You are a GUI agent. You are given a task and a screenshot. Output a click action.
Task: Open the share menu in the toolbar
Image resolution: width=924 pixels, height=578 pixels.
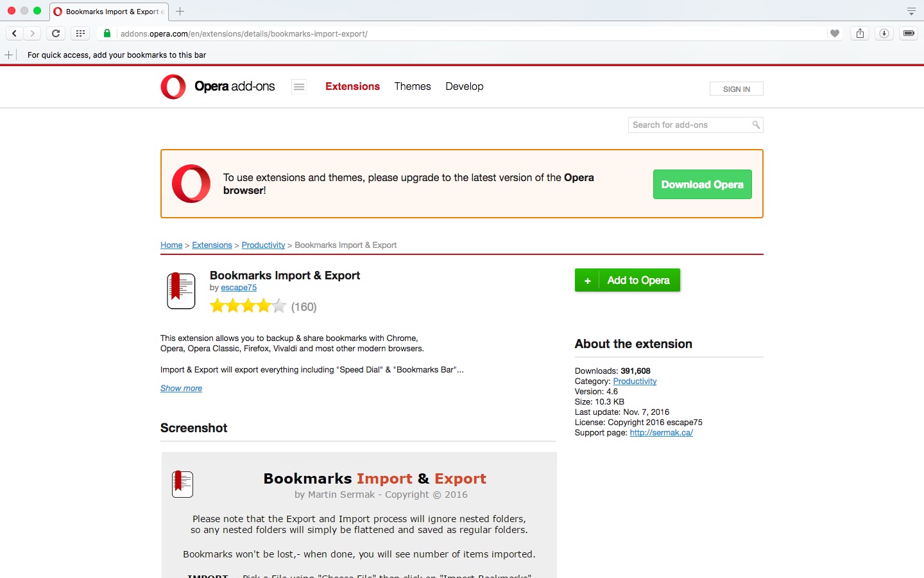tap(860, 33)
